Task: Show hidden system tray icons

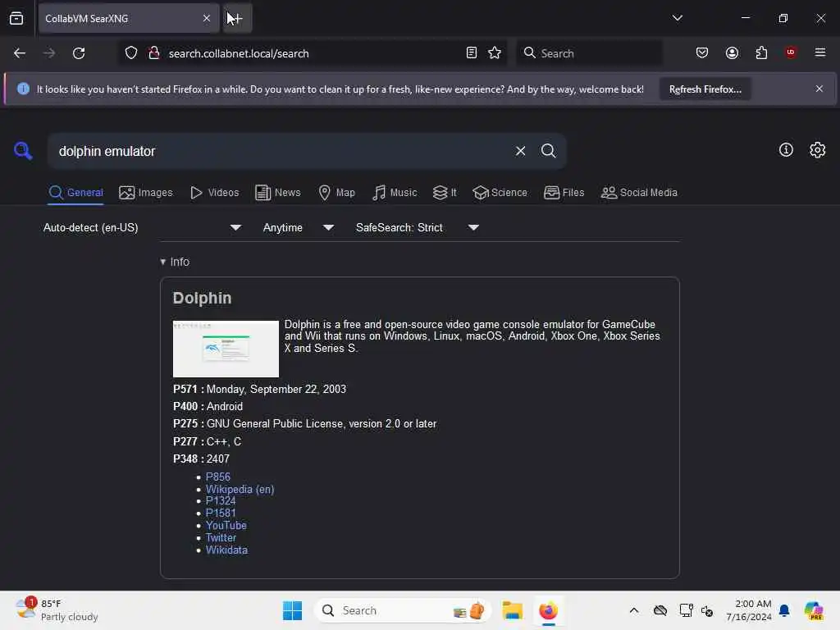Action: coord(634,610)
